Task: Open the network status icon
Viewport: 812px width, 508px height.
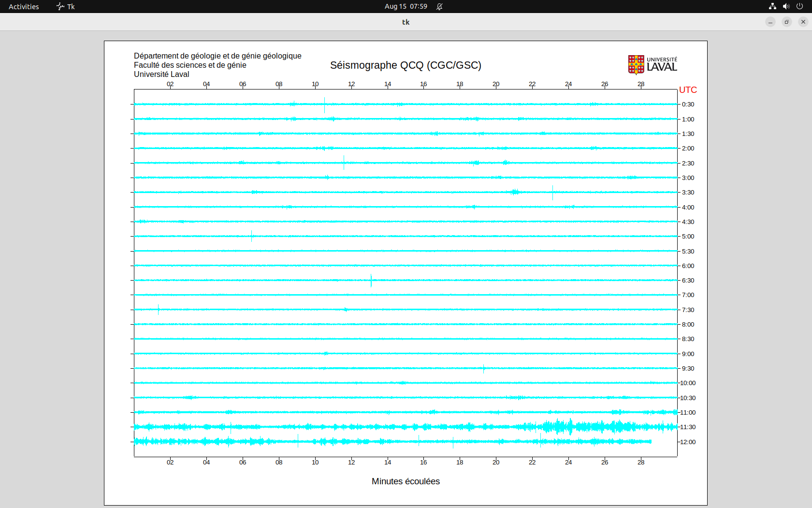Action: (772, 6)
